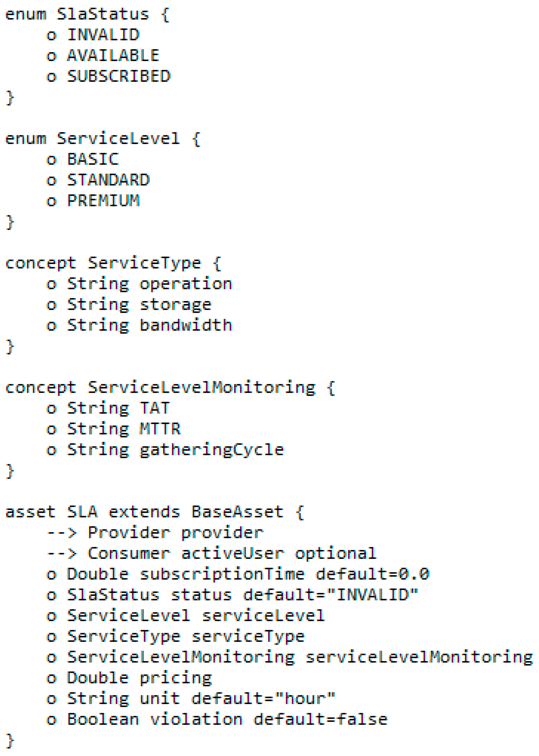The width and height of the screenshot is (539, 756).
Task: Click 'Double subscriptionTime default=0.0' field
Action: (248, 574)
